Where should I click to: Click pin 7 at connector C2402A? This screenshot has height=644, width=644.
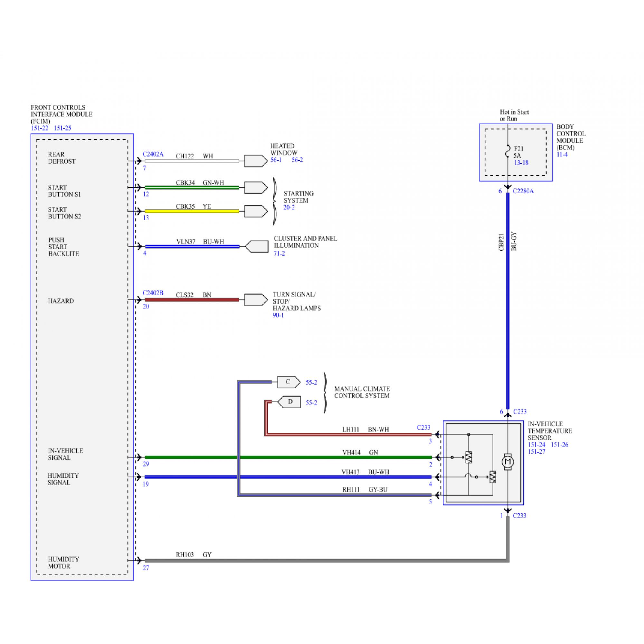[145, 168]
